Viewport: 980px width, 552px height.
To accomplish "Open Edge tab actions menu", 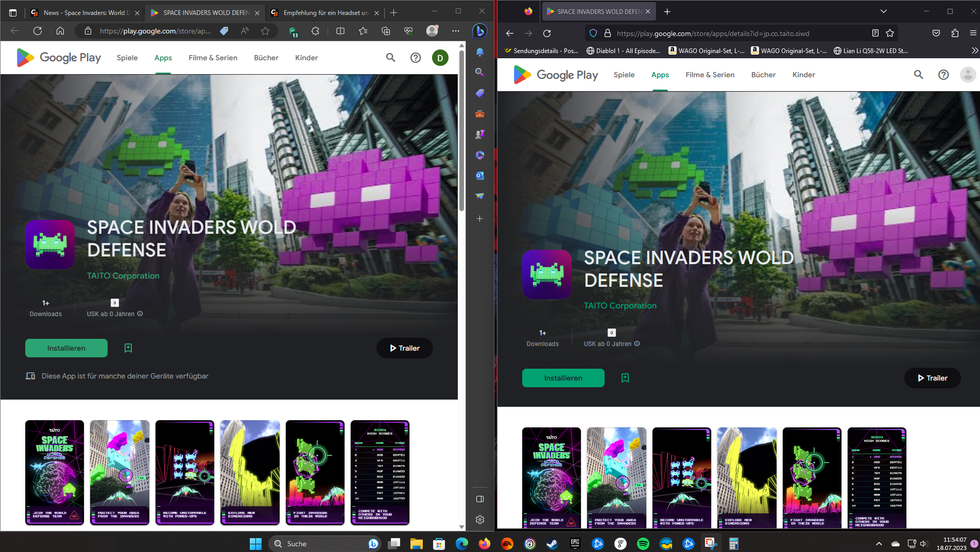I will coord(13,13).
